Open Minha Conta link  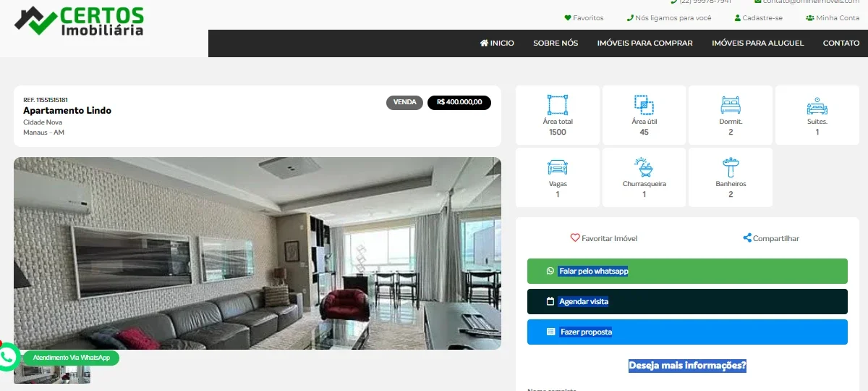[x=833, y=18]
